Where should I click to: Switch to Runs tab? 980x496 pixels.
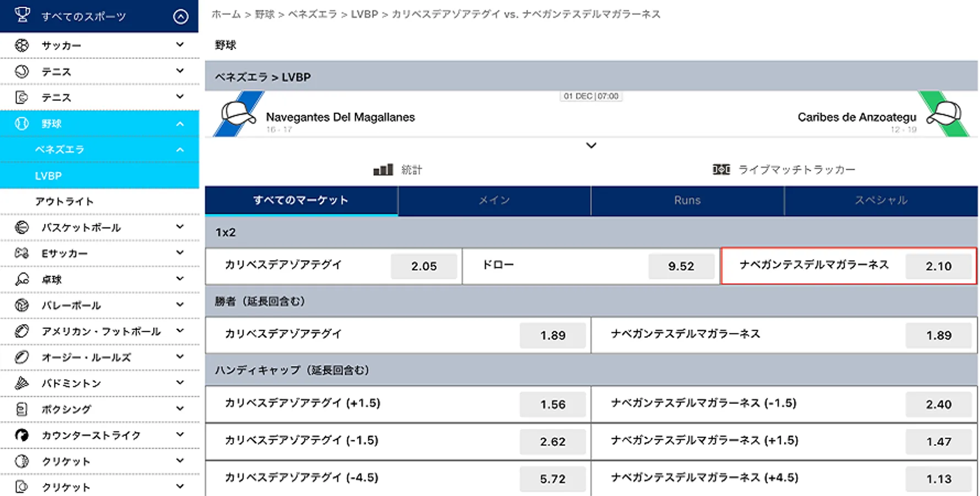(688, 201)
